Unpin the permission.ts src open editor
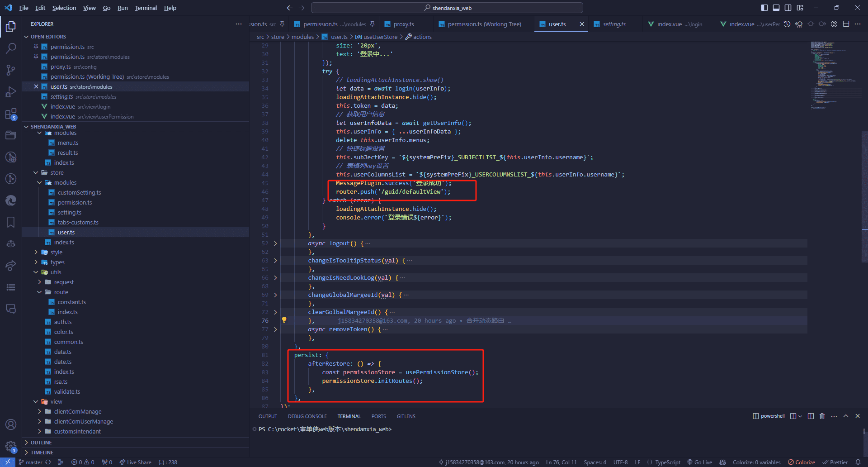 point(36,47)
